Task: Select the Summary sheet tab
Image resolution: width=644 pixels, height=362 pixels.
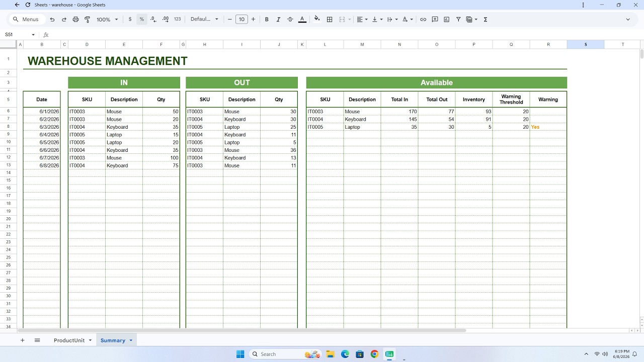Action: tap(113, 340)
